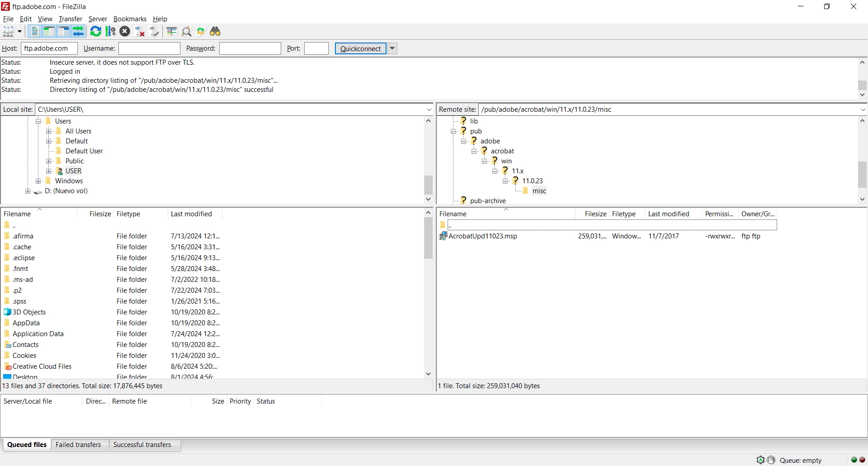The width and height of the screenshot is (868, 466).
Task: Collapse the remote pub directory
Action: (x=453, y=131)
